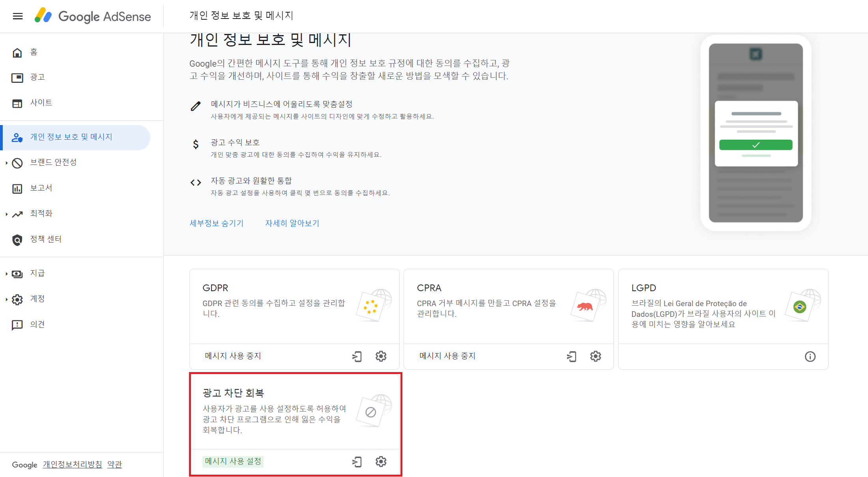This screenshot has height=477, width=868.
Task: Open CPRA settings gear icon
Action: (x=595, y=356)
